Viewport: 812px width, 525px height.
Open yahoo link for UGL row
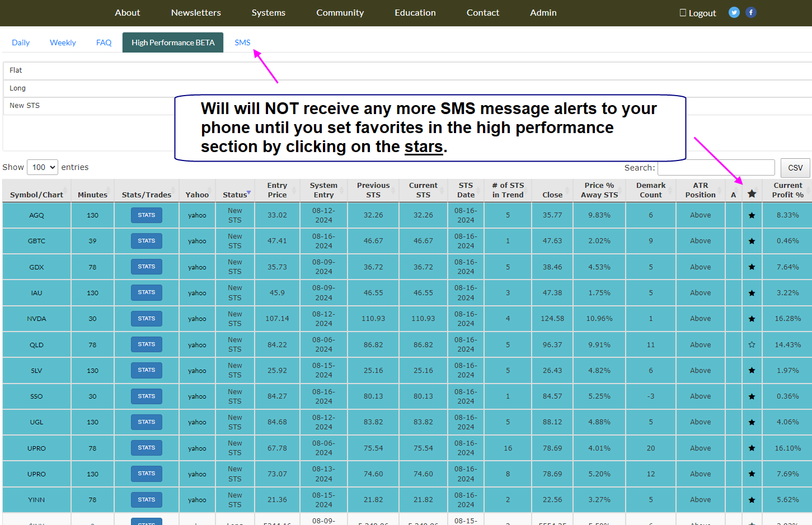point(197,422)
